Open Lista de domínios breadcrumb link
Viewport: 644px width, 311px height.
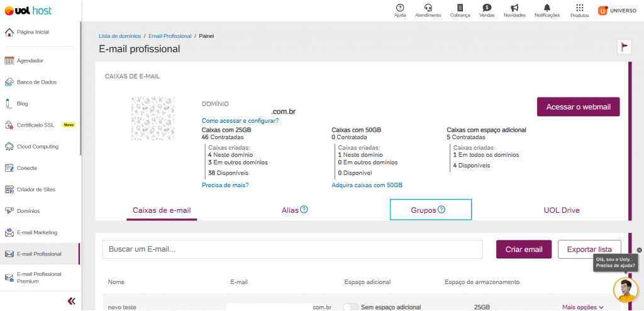pyautogui.click(x=120, y=37)
